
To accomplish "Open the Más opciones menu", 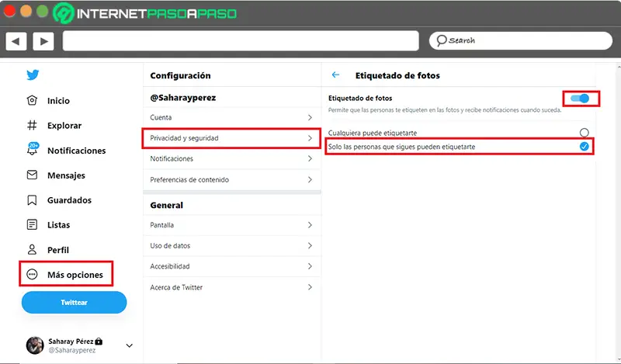I will click(x=67, y=275).
